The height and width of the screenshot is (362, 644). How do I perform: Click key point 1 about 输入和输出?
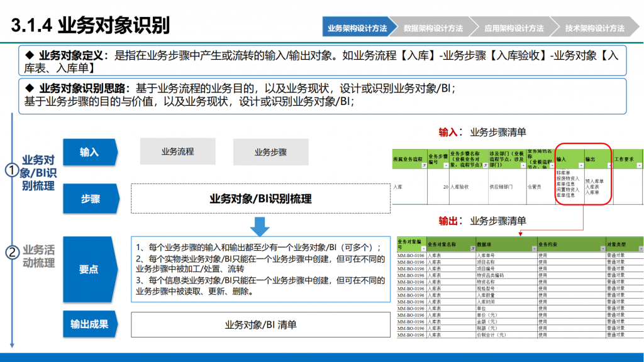258,248
